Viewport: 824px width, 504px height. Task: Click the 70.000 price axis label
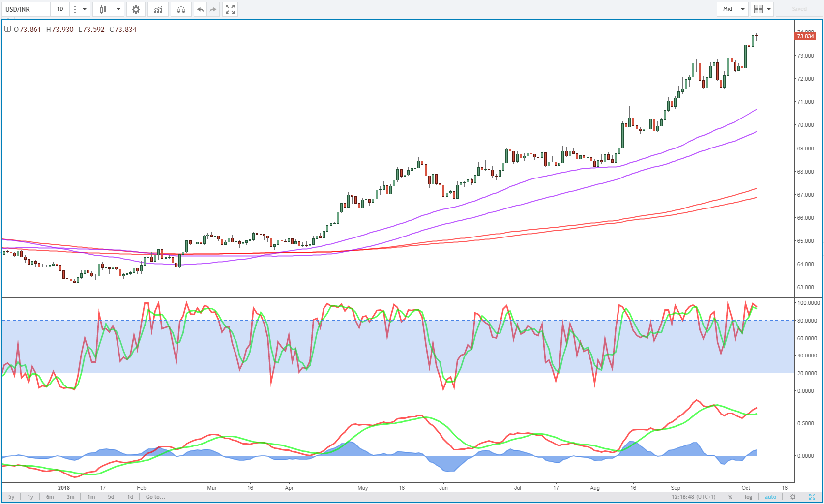click(x=805, y=125)
